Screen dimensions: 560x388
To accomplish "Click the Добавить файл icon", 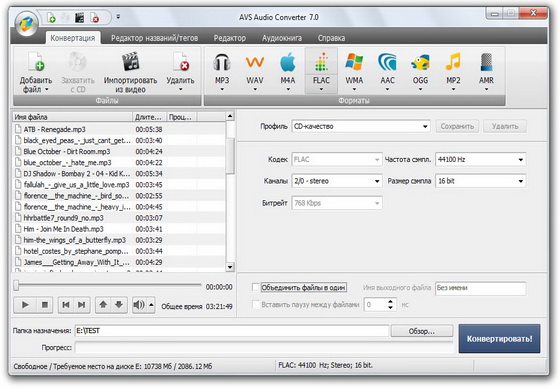I will coord(36,61).
